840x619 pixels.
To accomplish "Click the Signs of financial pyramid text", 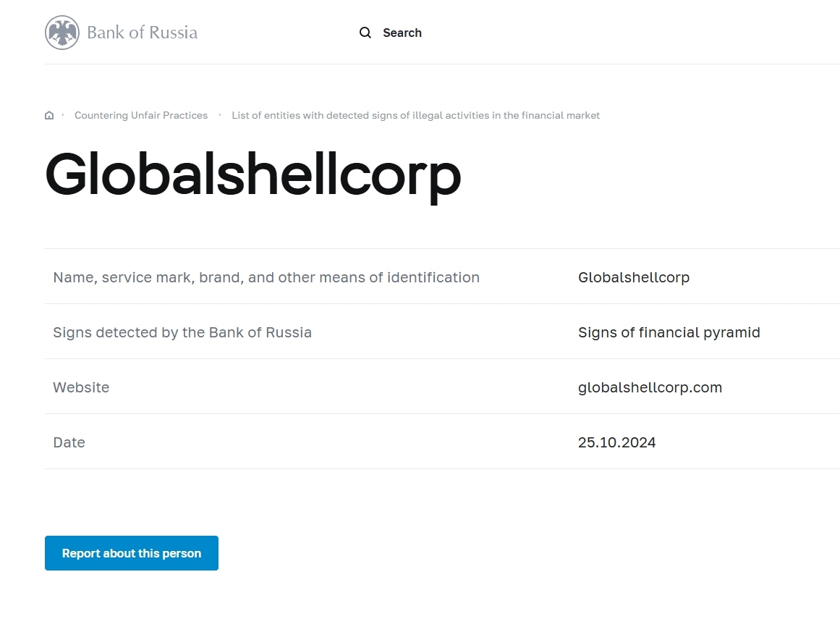I will (669, 332).
